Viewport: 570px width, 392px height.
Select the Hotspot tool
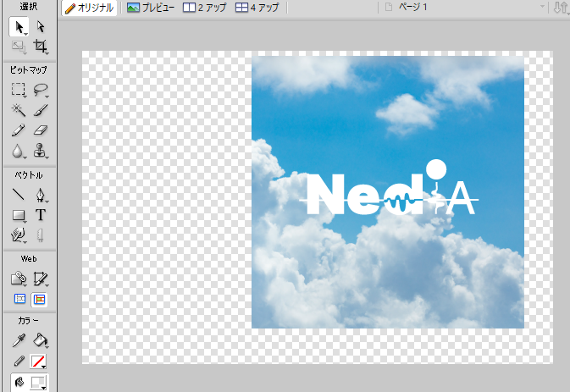click(19, 279)
